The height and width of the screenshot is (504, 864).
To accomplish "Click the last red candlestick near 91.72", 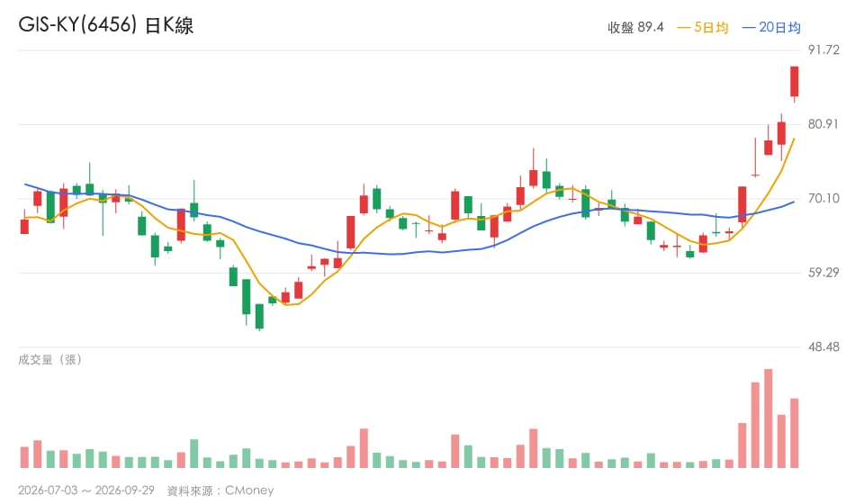I will click(794, 82).
